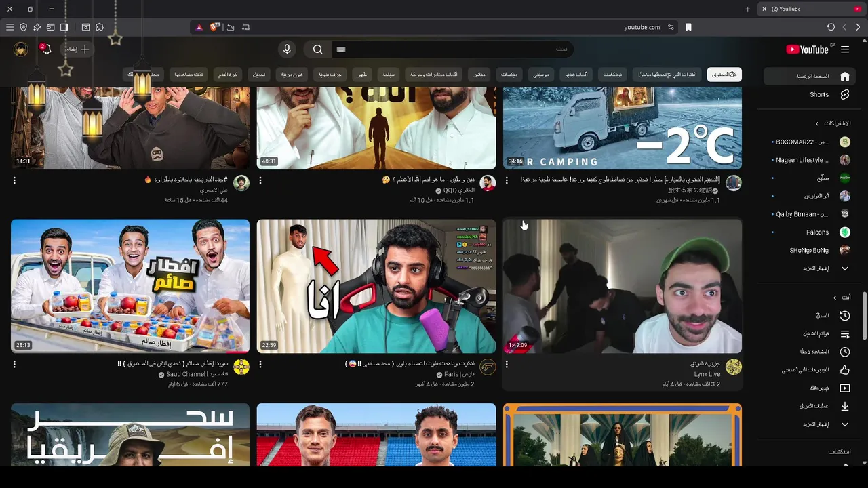Screen dimensions: 868x488
Task: Start voice search with microphone icon
Action: tap(287, 49)
